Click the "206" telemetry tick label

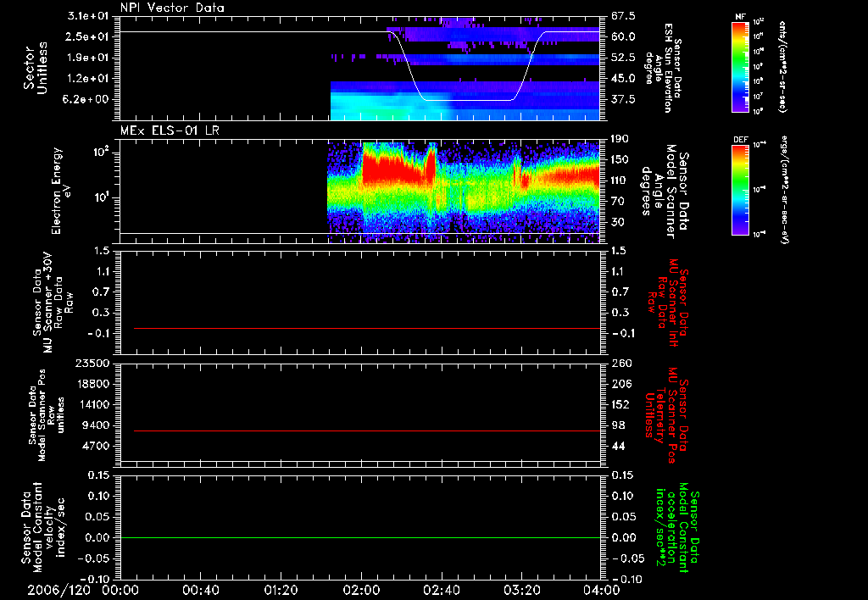click(x=620, y=384)
